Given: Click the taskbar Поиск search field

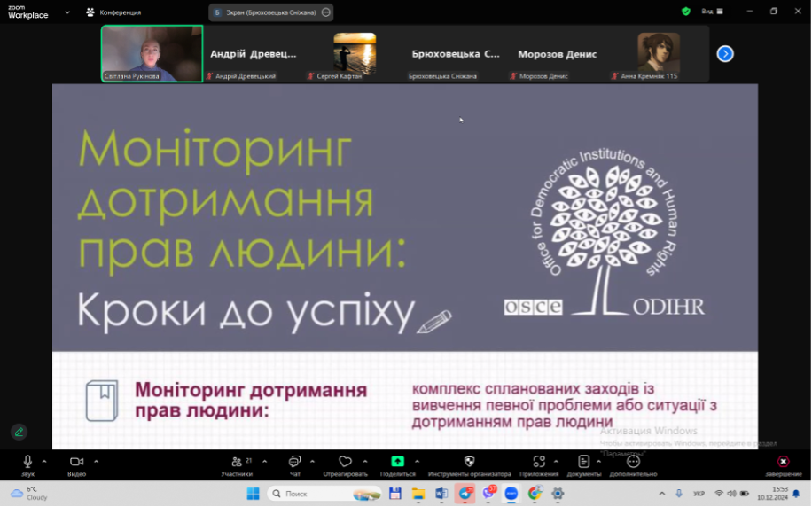Looking at the screenshot, I should tap(324, 494).
